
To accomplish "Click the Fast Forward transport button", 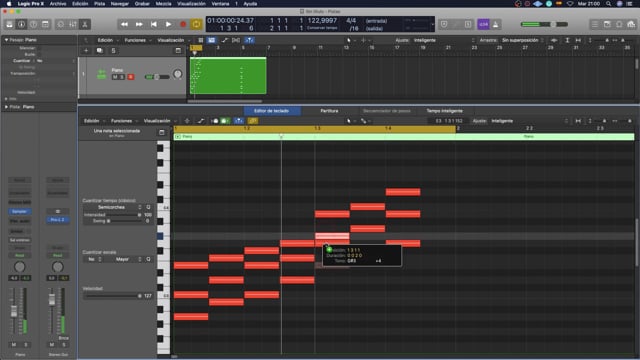I will [139, 24].
